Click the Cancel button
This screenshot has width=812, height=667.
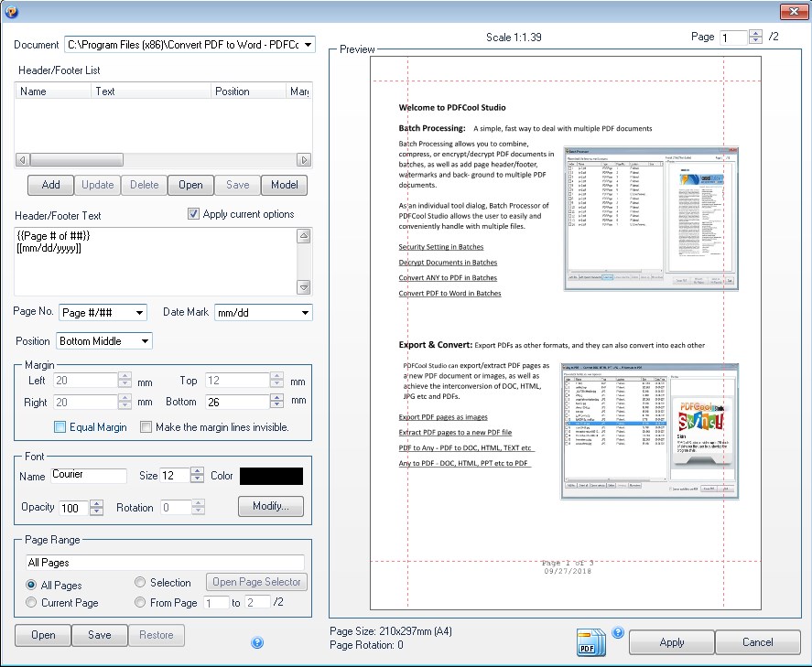tap(758, 642)
